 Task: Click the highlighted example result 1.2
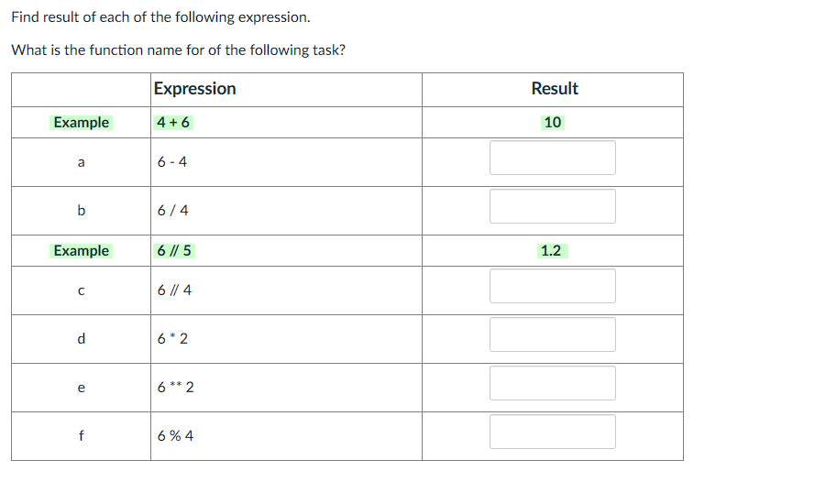552,251
